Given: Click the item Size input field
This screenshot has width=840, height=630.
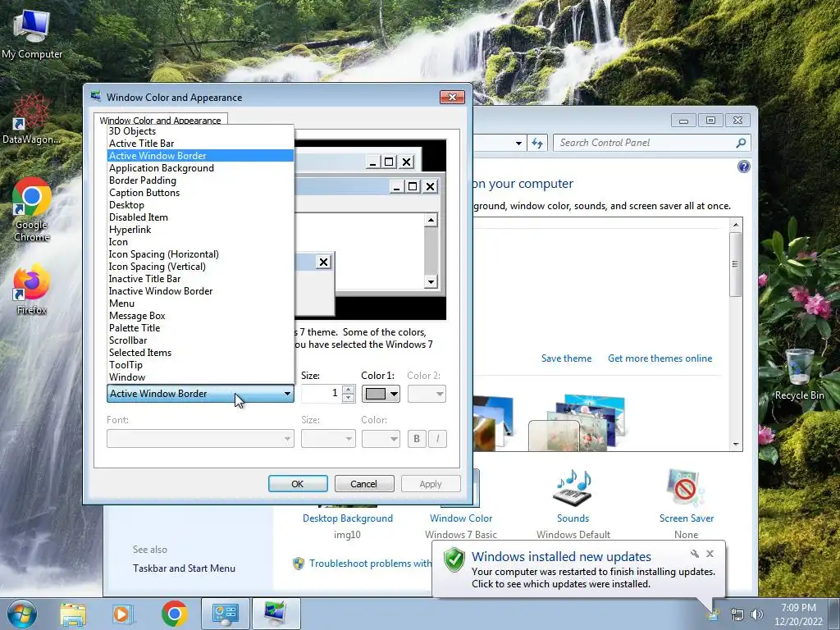Looking at the screenshot, I should [x=322, y=394].
